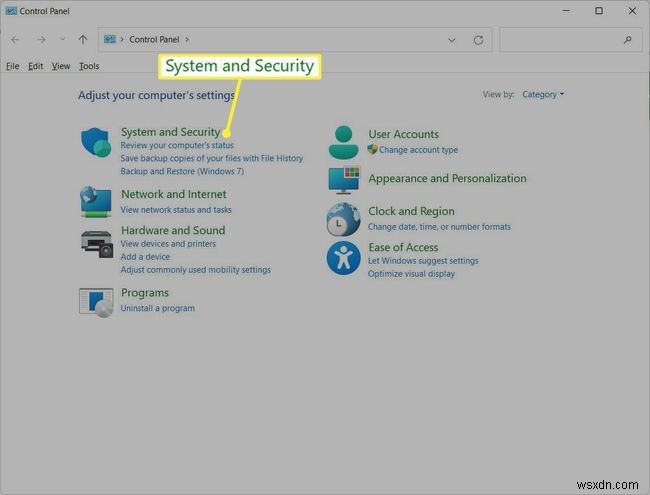
Task: Open the View menu
Action: click(61, 66)
